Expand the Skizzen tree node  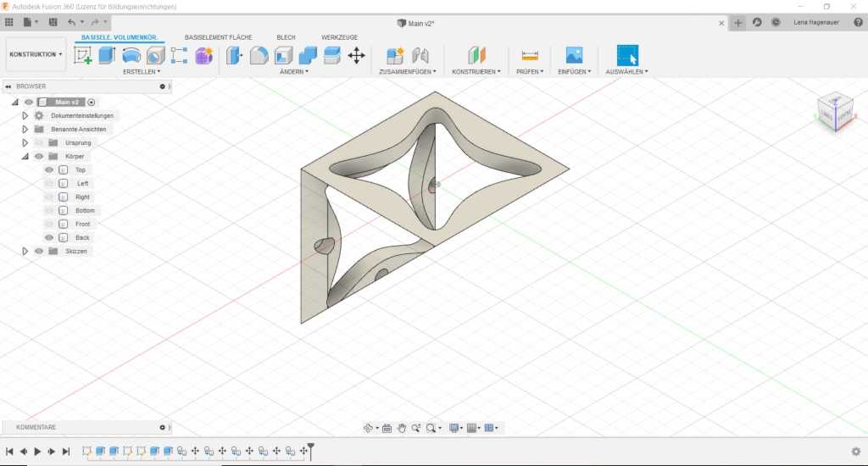25,252
